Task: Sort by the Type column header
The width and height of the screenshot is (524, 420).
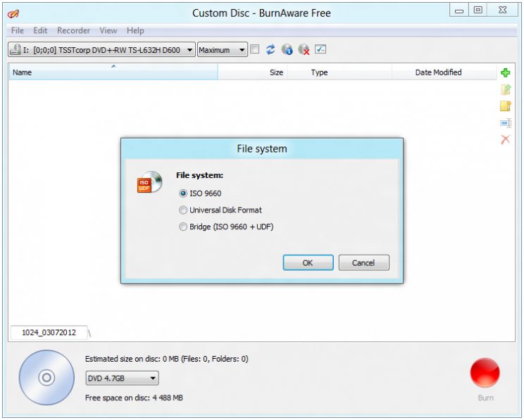Action: (x=339, y=72)
